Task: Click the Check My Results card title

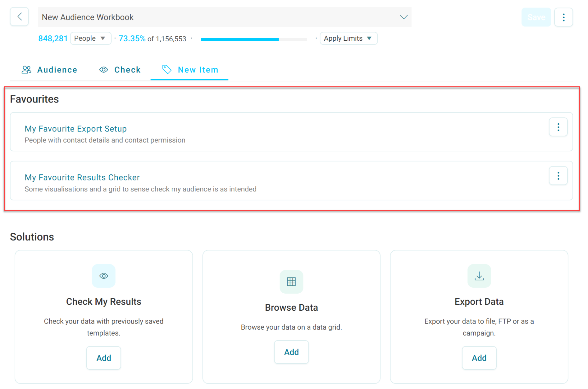Action: [104, 302]
